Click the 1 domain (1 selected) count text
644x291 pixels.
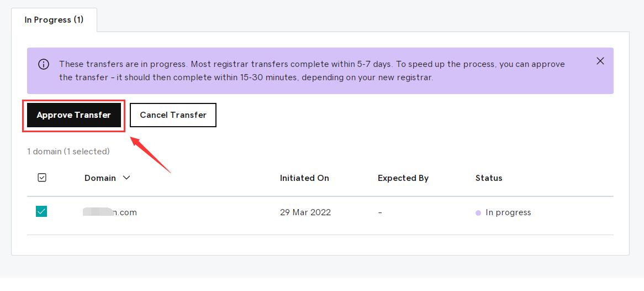pyautogui.click(x=68, y=152)
